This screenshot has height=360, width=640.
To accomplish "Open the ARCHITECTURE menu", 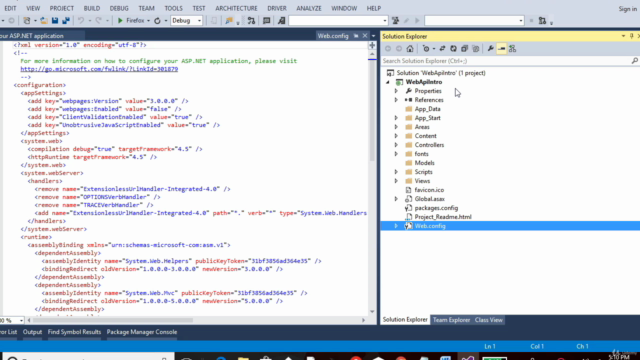I will pos(236,8).
